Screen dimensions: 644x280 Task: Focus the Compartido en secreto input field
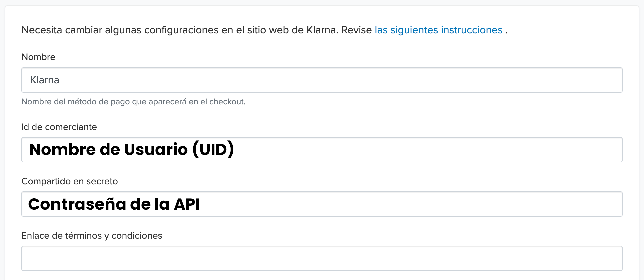[x=322, y=204]
